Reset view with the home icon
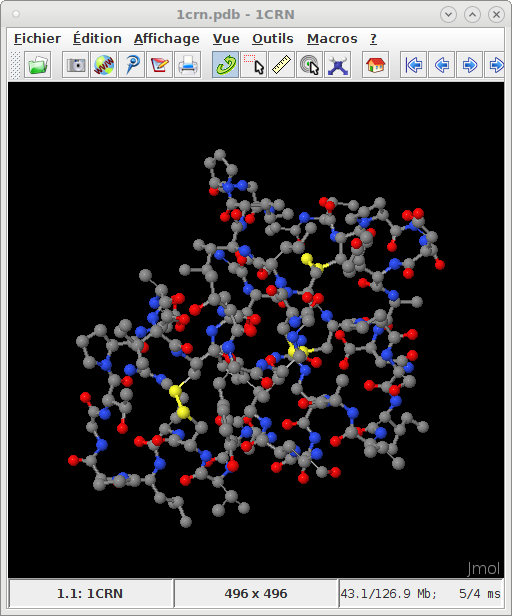Viewport: 512px width, 616px height. [x=375, y=65]
